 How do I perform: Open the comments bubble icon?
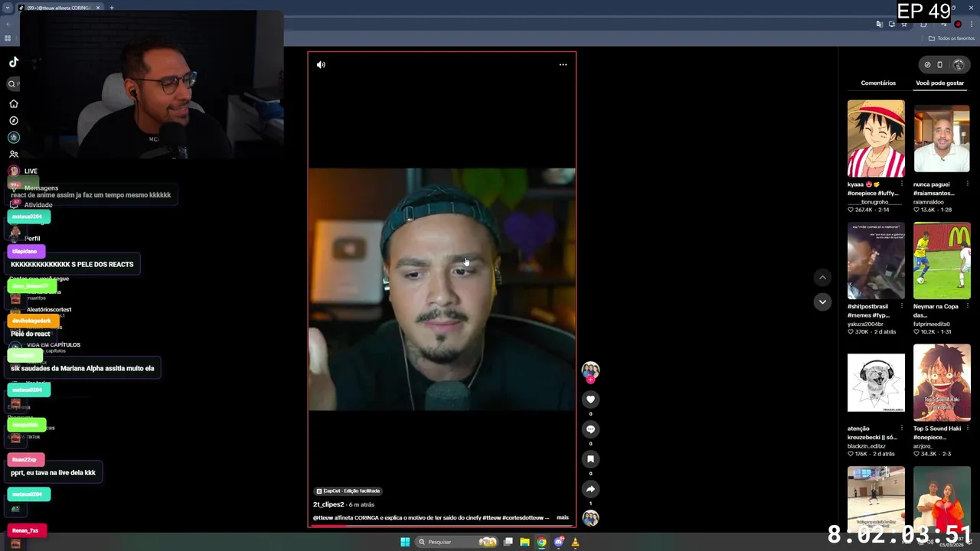pyautogui.click(x=590, y=429)
